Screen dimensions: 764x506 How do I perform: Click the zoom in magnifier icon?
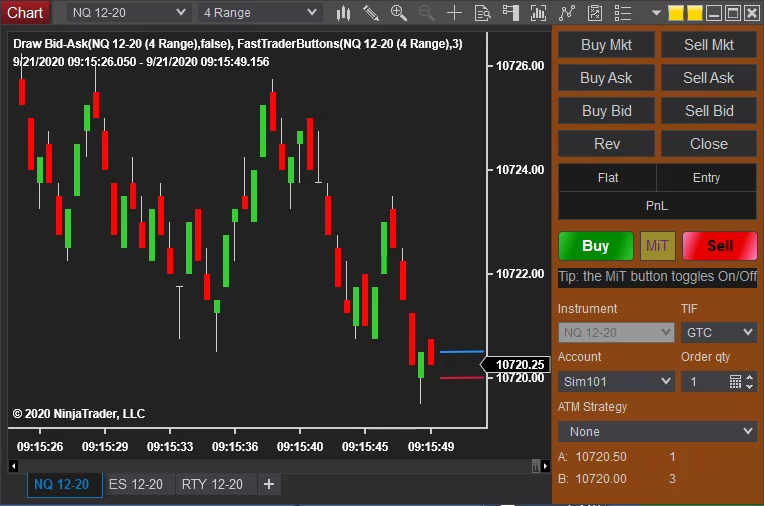coord(399,13)
